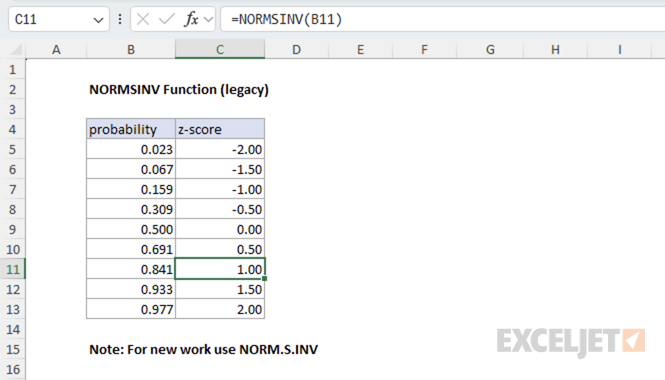665x380 pixels.
Task: Select row 7 header
Action: 13,189
